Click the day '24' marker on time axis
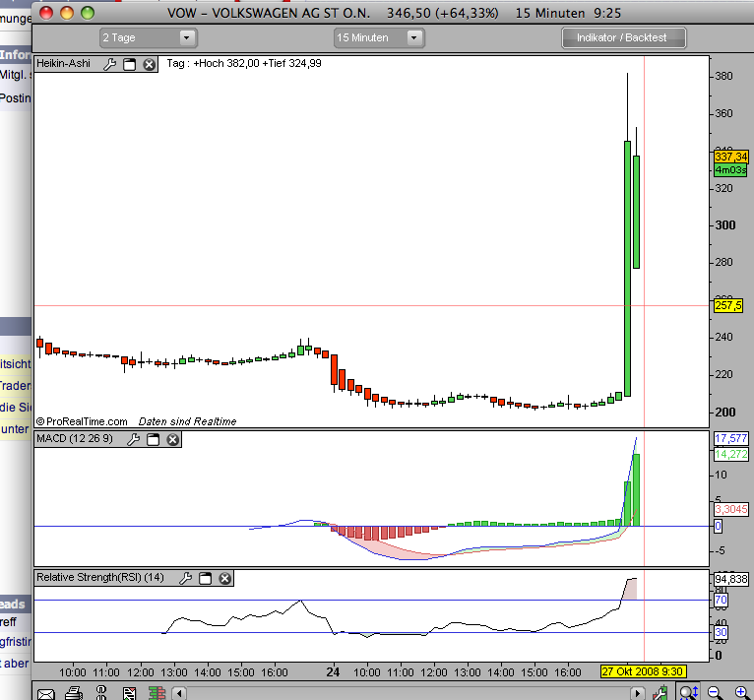 pos(333,672)
